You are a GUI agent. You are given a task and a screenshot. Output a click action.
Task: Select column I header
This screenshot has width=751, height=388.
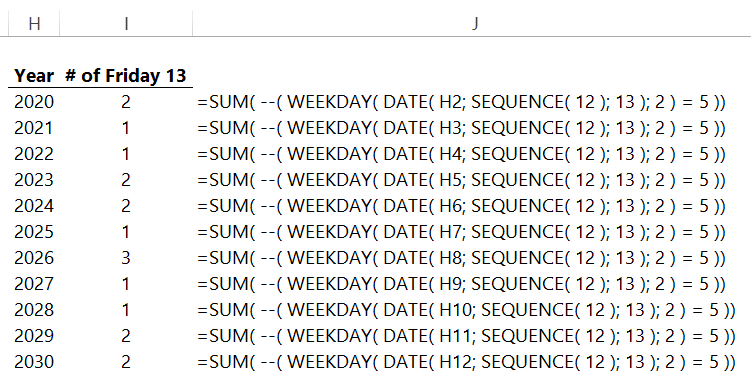(126, 23)
